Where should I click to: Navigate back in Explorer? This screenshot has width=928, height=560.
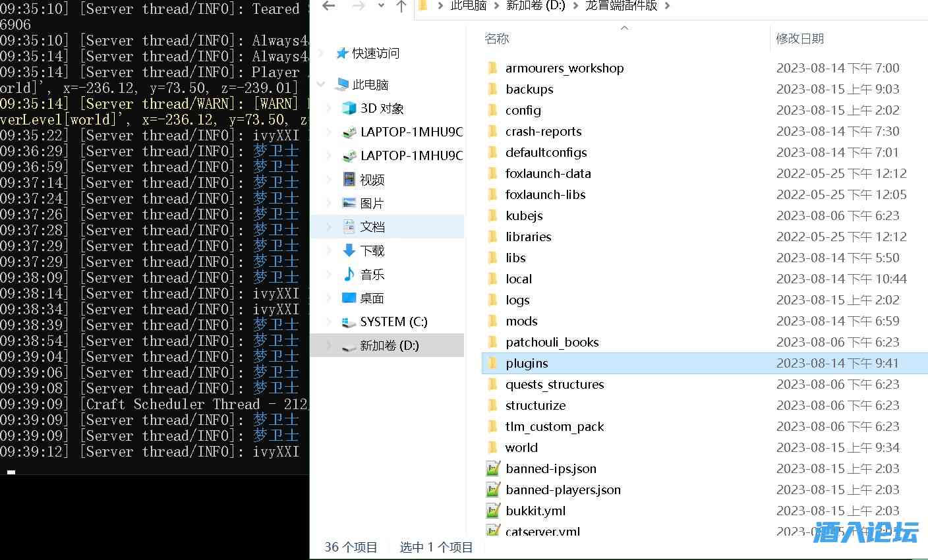pos(329,6)
